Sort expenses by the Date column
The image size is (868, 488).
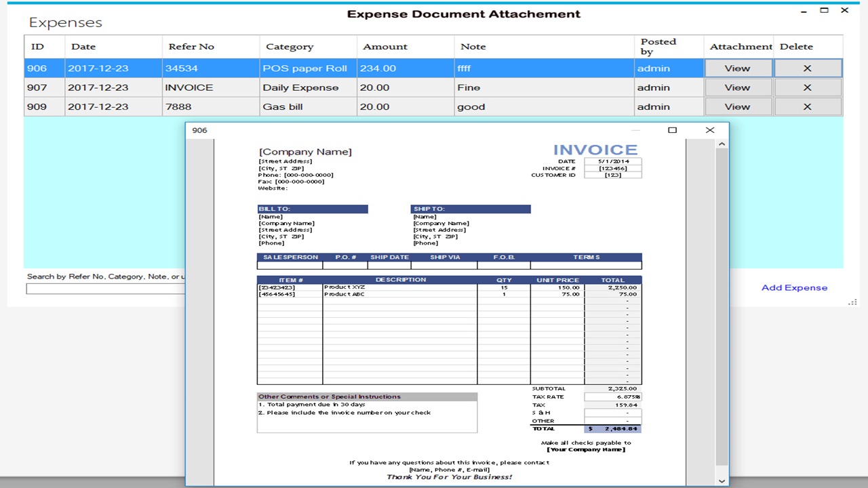click(85, 46)
